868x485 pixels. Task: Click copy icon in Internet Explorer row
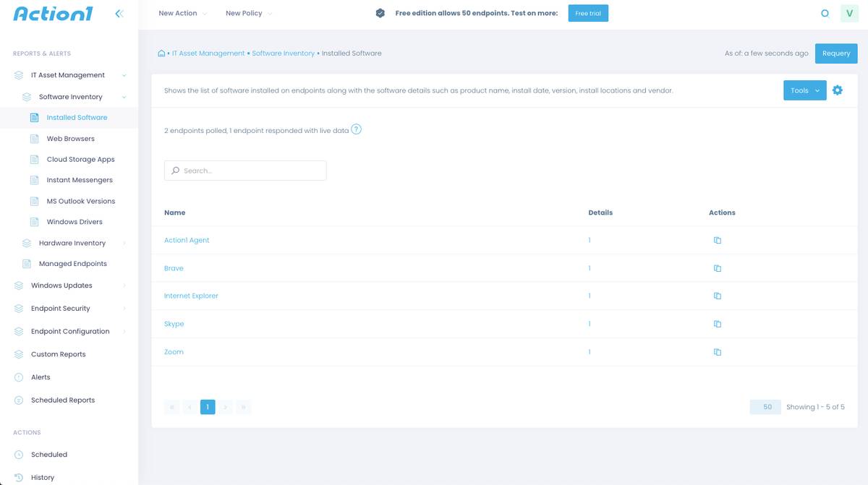coord(718,296)
